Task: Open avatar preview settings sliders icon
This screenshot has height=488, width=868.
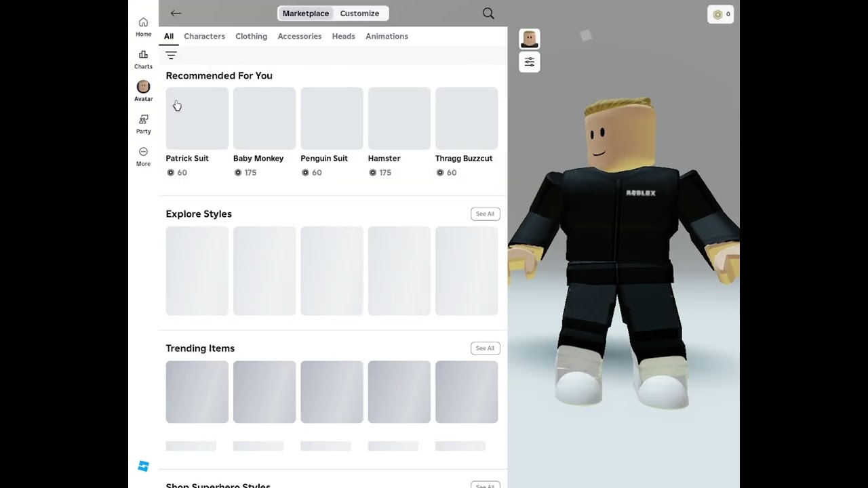Action: 530,62
